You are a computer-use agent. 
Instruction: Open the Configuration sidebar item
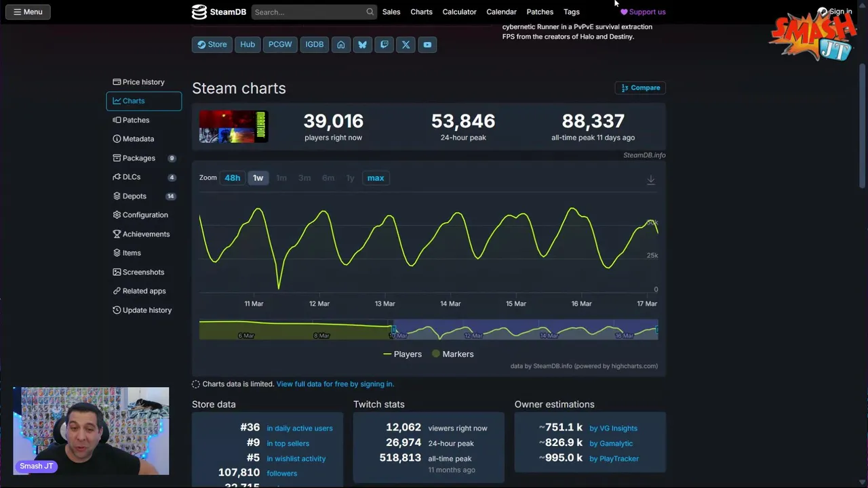tap(144, 214)
